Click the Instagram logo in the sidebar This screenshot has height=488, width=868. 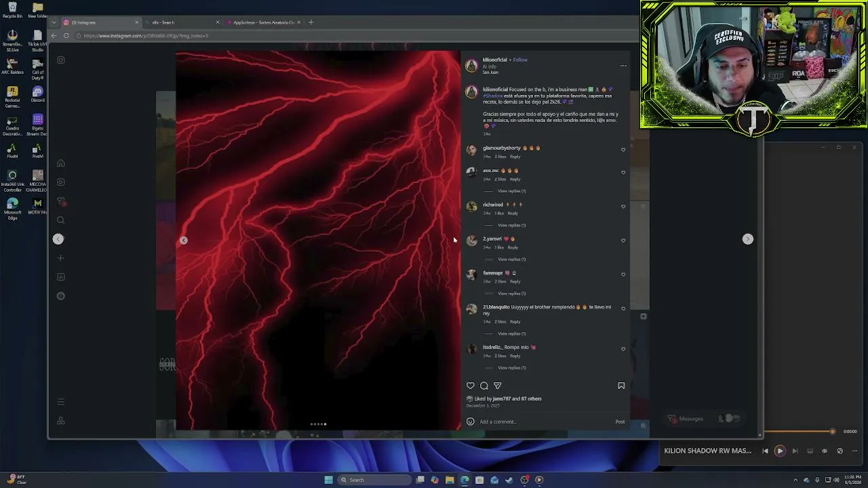pyautogui.click(x=60, y=60)
